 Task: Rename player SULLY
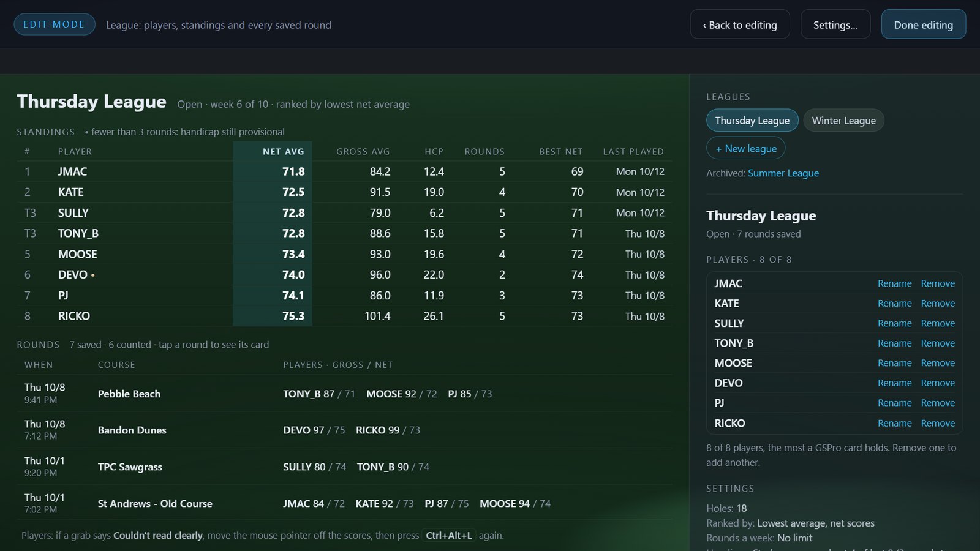point(894,323)
